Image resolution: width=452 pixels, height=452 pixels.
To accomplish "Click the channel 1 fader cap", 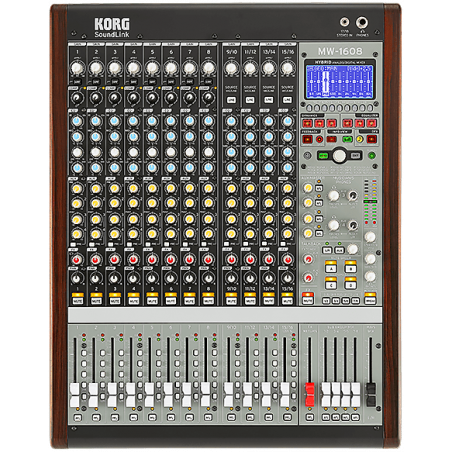I will 75,395.
